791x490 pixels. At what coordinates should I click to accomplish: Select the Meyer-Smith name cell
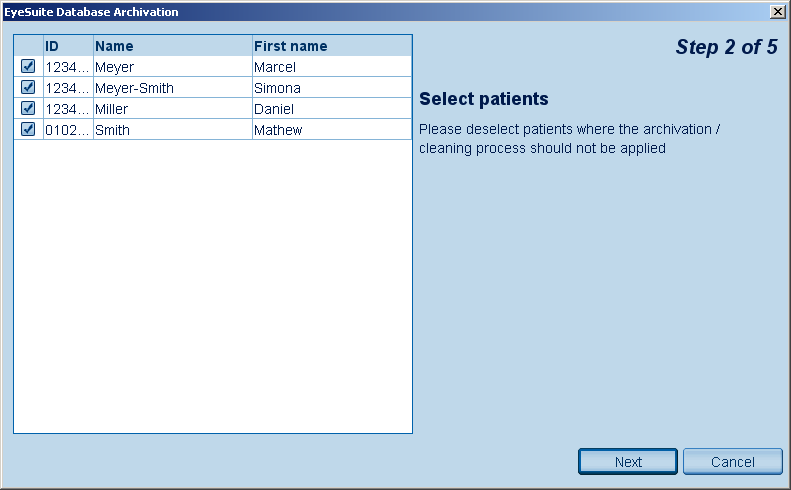(172, 88)
